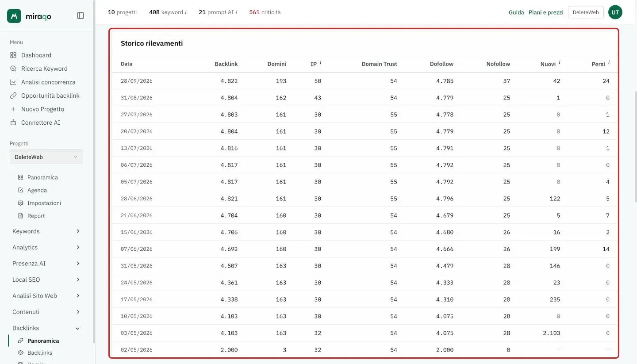Image resolution: width=637 pixels, height=364 pixels.
Task: Open the Guida link
Action: (516, 12)
